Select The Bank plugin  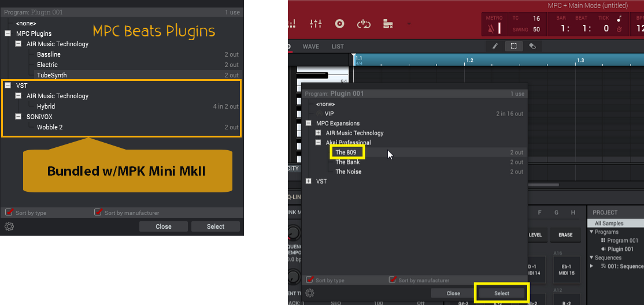click(347, 162)
